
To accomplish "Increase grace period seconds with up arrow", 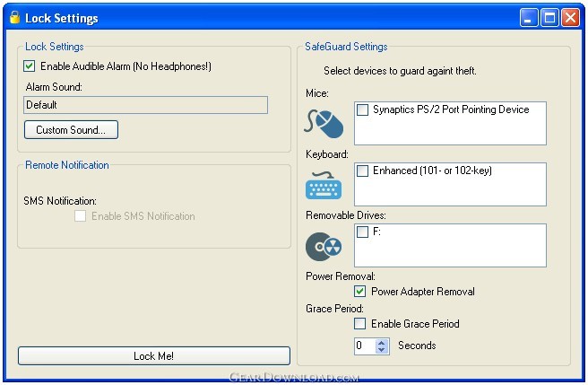I will [382, 342].
